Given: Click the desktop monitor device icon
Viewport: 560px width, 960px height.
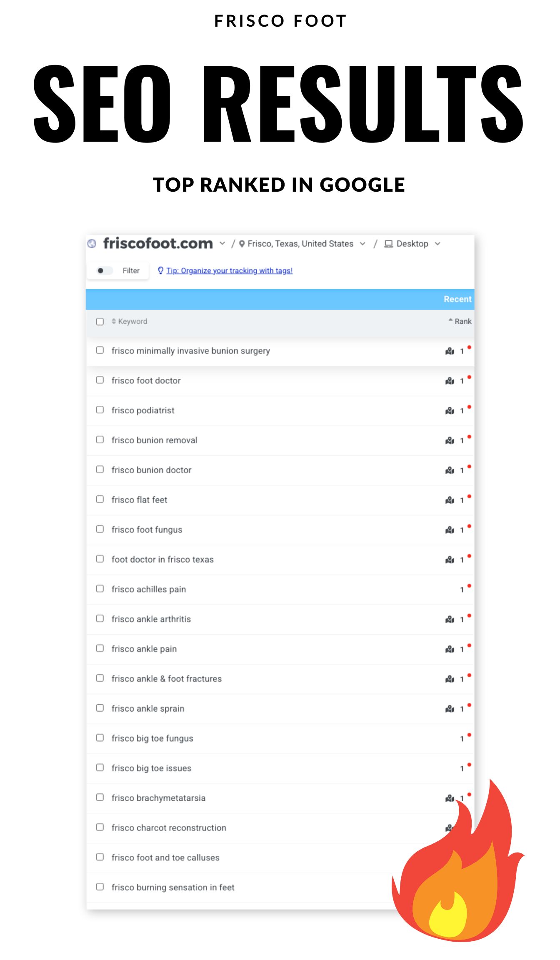Looking at the screenshot, I should coord(388,244).
